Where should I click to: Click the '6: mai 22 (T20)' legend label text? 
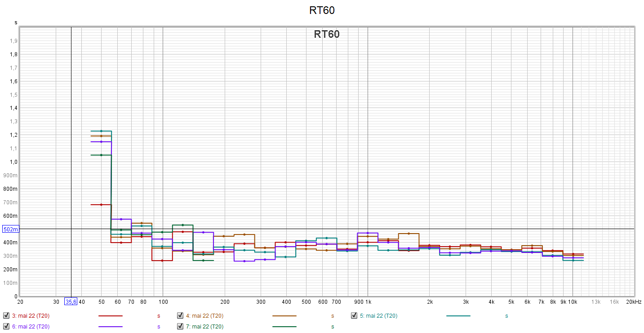click(31, 327)
